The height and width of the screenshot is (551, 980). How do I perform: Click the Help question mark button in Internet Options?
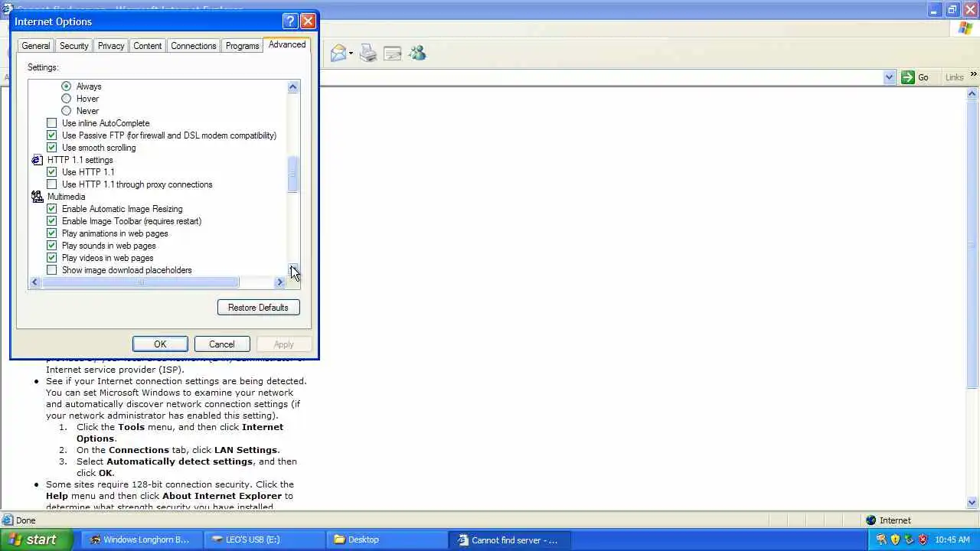click(289, 21)
